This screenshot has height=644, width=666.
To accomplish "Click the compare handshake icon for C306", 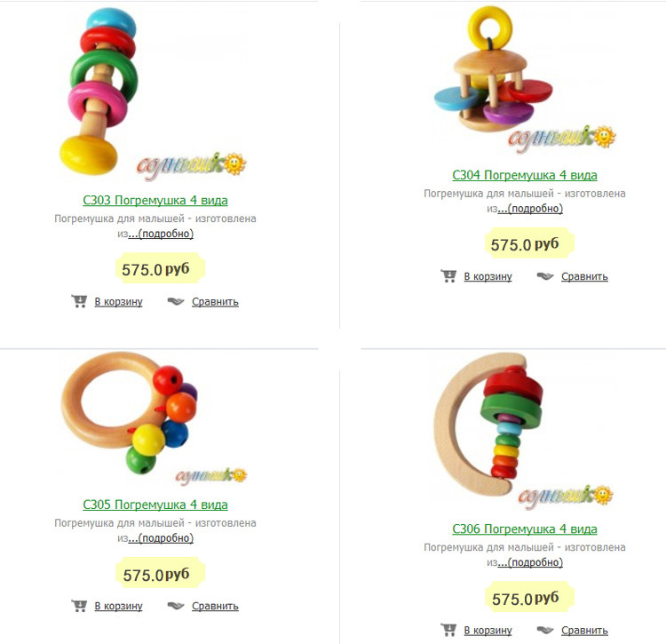I will point(545,631).
